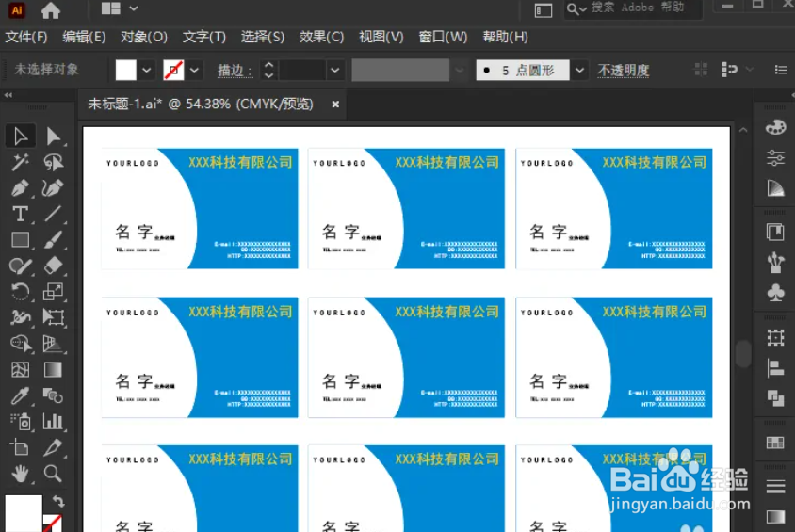Select the Rotate tool

click(x=21, y=291)
